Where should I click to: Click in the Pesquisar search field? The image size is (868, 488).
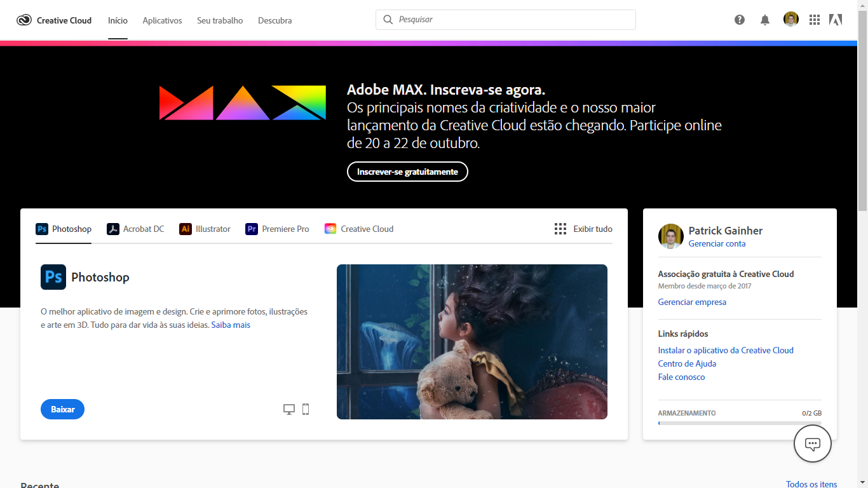coord(506,20)
